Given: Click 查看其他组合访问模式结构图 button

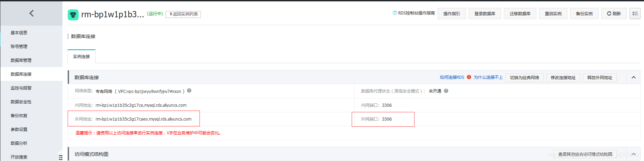Looking at the screenshot, I should click(585, 154).
